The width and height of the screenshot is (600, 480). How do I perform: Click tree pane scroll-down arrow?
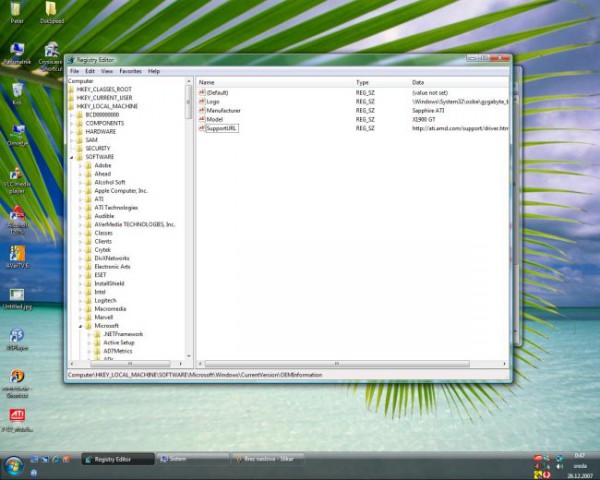click(189, 356)
